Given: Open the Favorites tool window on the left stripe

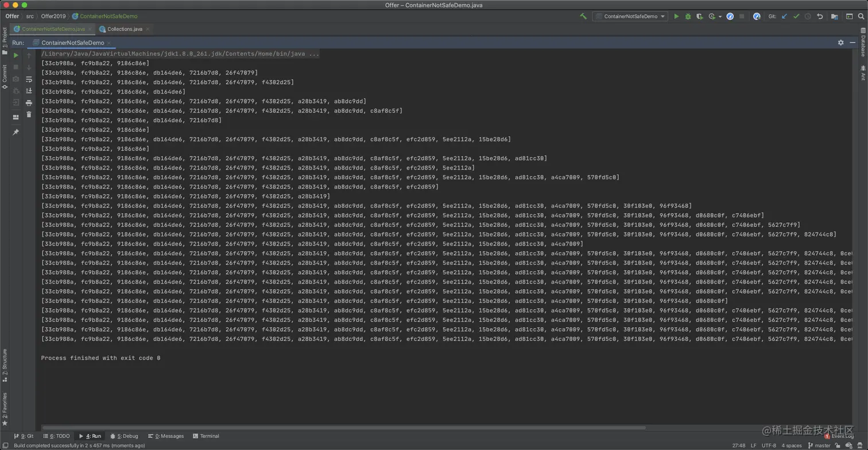Looking at the screenshot, I should (x=5, y=409).
